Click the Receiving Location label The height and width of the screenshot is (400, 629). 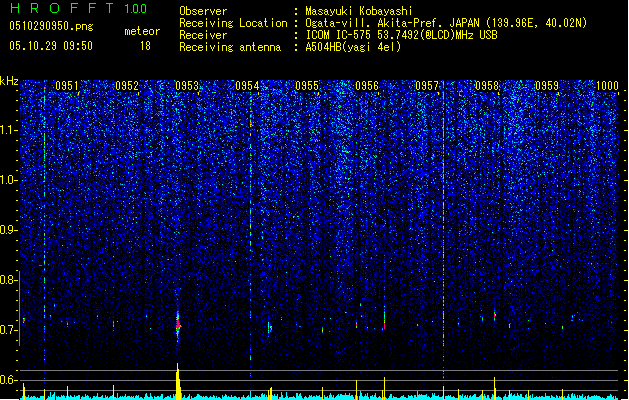click(233, 23)
